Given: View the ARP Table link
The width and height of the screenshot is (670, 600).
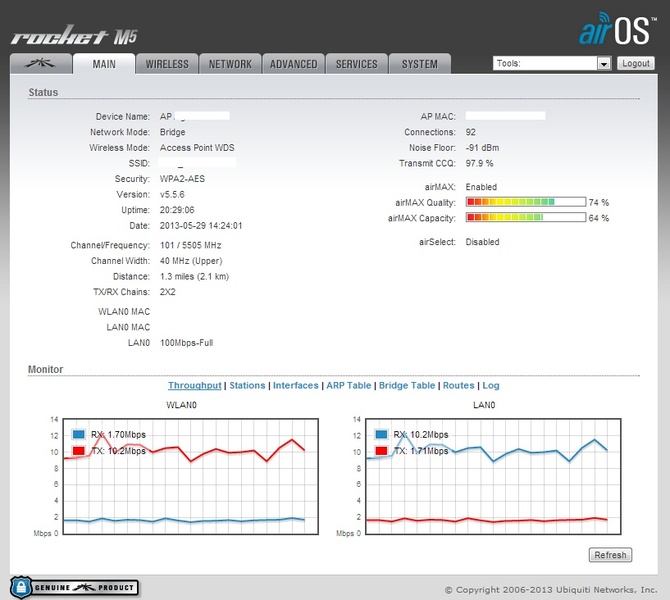Looking at the screenshot, I should pos(349,385).
